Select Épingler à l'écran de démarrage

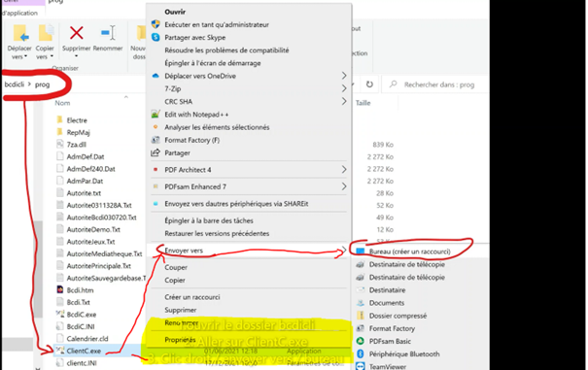[x=213, y=63]
